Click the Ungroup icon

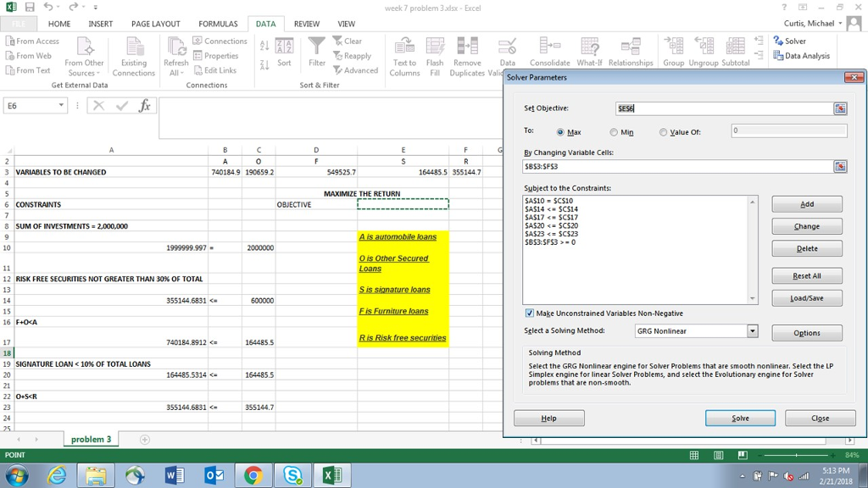[x=704, y=46]
